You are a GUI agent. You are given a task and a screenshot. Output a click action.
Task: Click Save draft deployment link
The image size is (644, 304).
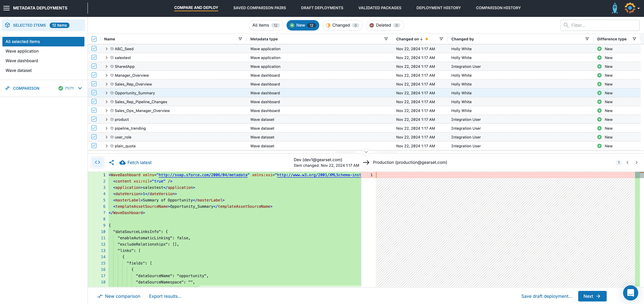546,296
